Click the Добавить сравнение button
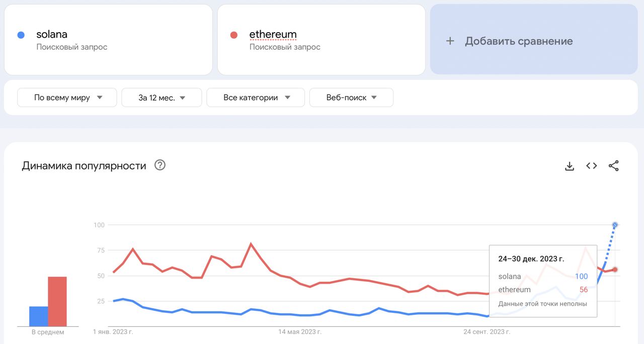Image resolution: width=644 pixels, height=344 pixels. [x=518, y=41]
